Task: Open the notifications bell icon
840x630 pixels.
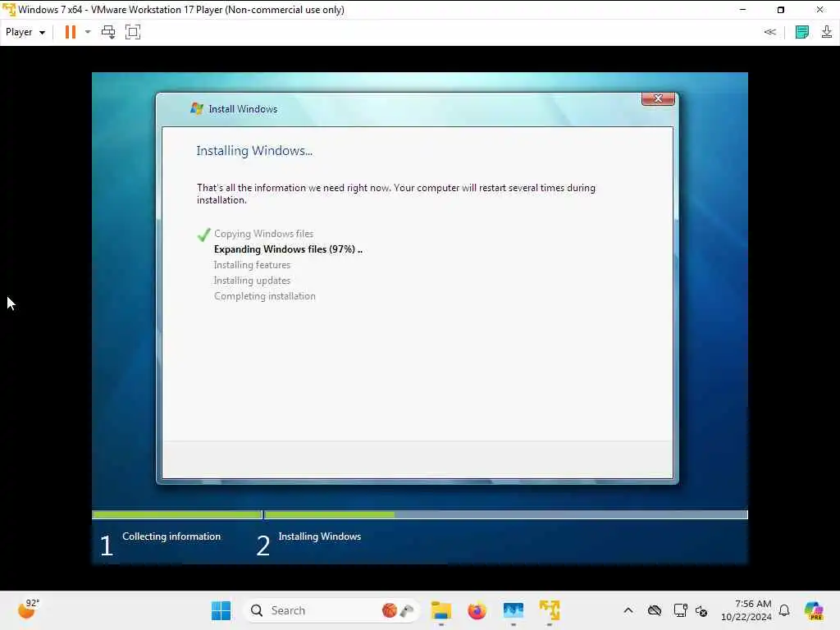Action: pos(784,610)
